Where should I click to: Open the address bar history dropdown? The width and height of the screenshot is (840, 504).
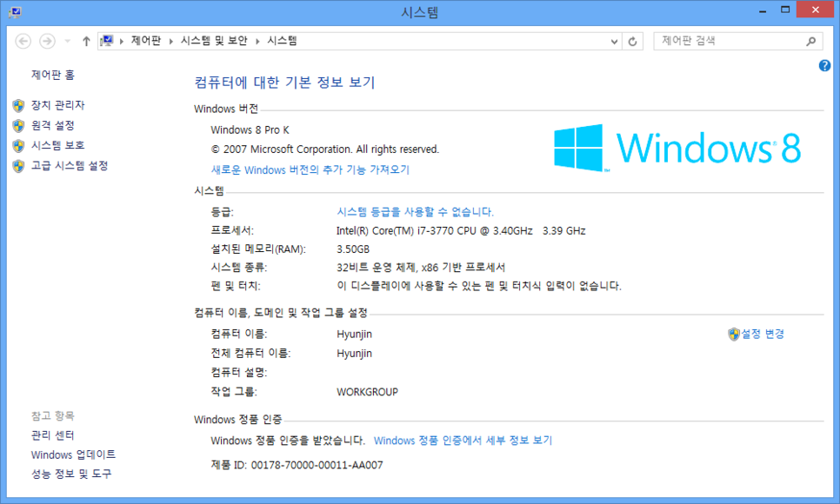(615, 41)
